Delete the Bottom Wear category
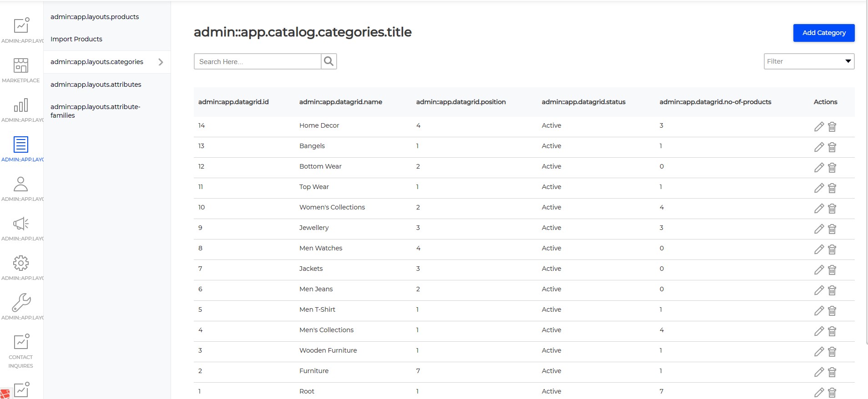The width and height of the screenshot is (868, 399). (832, 168)
